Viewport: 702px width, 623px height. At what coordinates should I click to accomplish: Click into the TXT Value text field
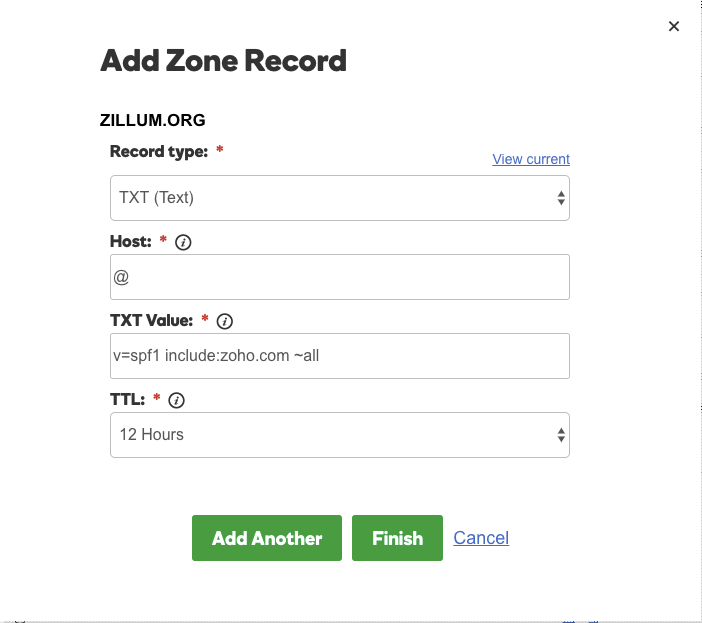pos(339,356)
